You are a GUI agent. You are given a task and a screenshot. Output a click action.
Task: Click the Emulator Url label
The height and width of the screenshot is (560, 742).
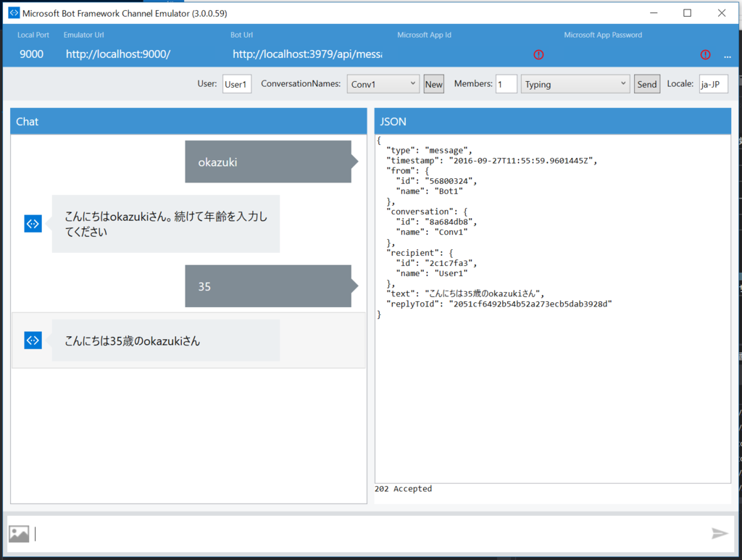84,35
